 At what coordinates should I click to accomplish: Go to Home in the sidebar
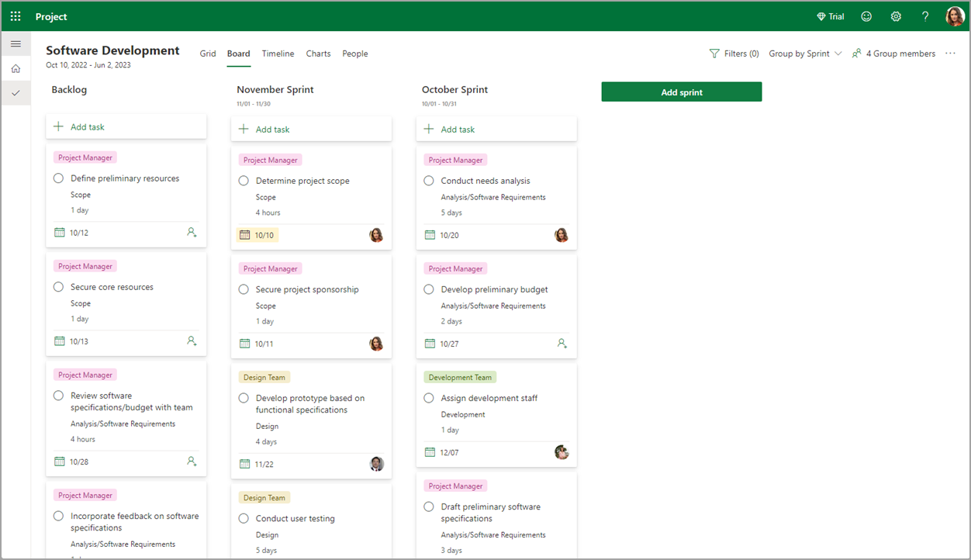16,68
